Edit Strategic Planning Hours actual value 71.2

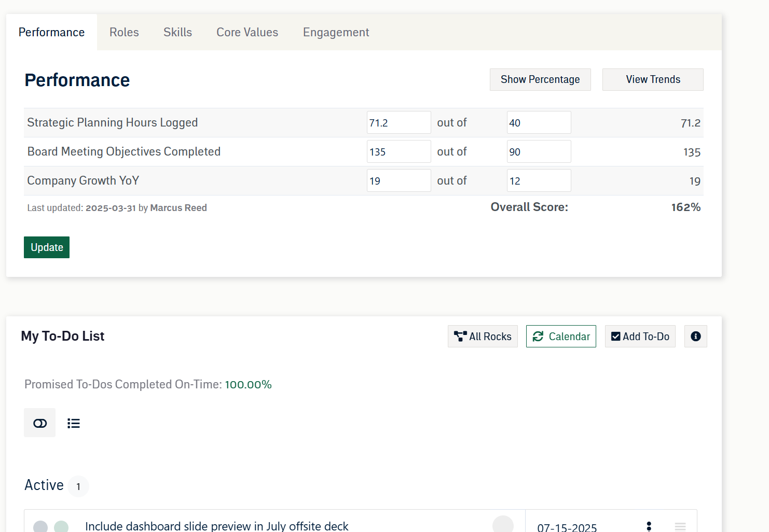399,122
